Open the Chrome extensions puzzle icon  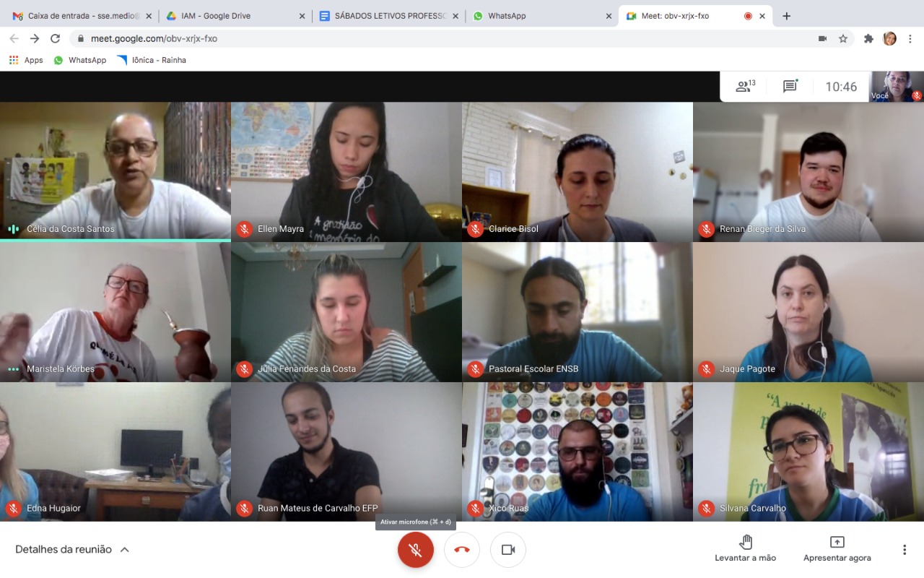point(868,38)
